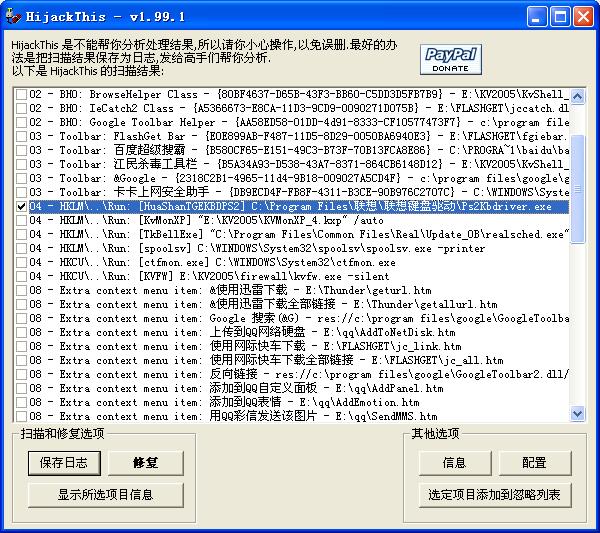
Task: Close the HijackThis window
Action: 583,17
